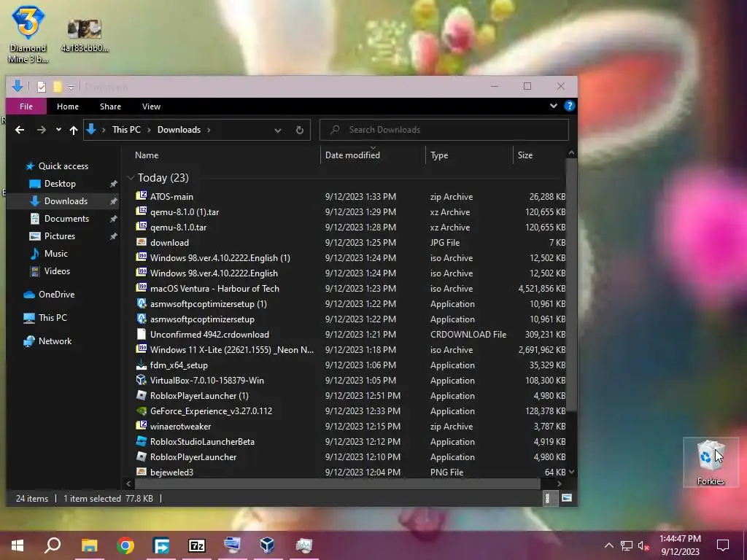Open taskbar Search

tap(53, 545)
